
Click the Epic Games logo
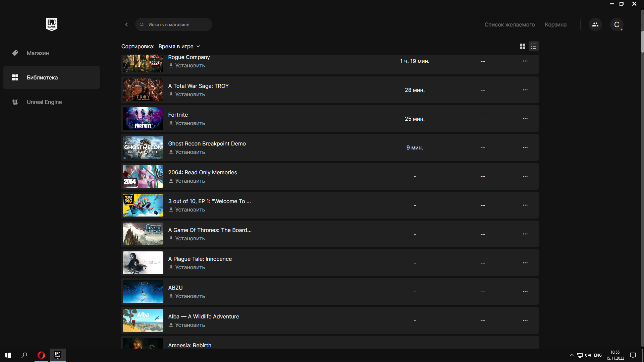(52, 24)
